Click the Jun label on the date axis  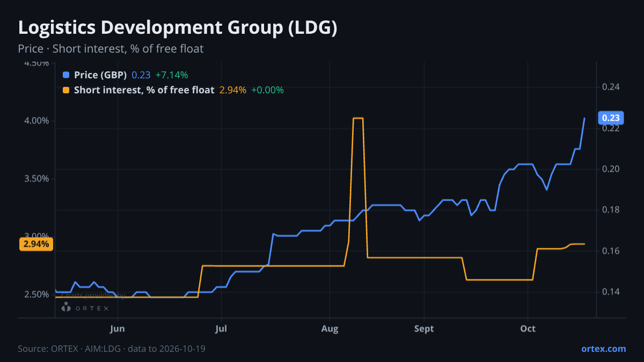point(117,328)
